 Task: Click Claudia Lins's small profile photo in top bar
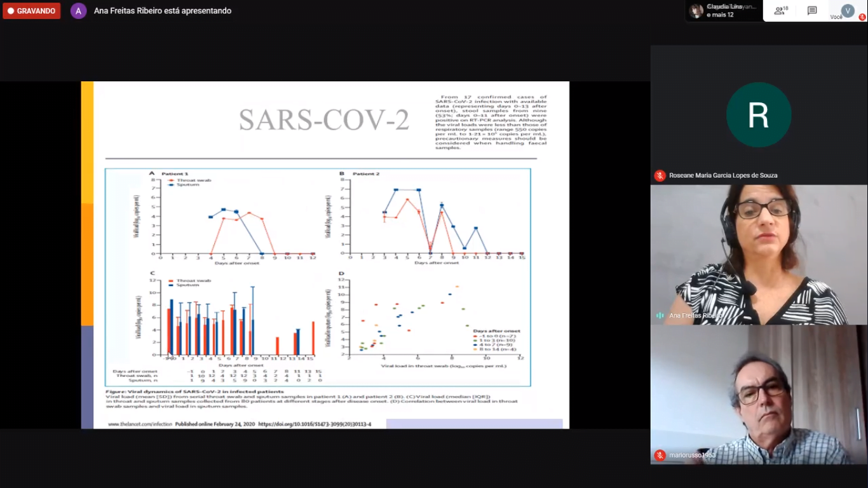[696, 11]
